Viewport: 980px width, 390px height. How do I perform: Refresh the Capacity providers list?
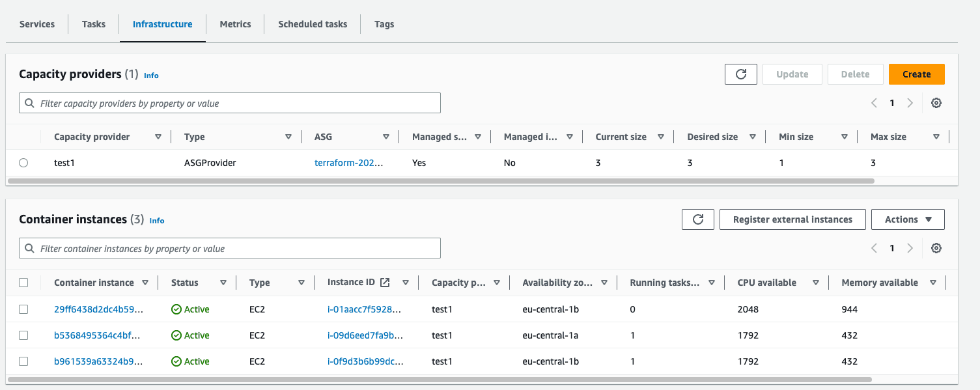740,74
